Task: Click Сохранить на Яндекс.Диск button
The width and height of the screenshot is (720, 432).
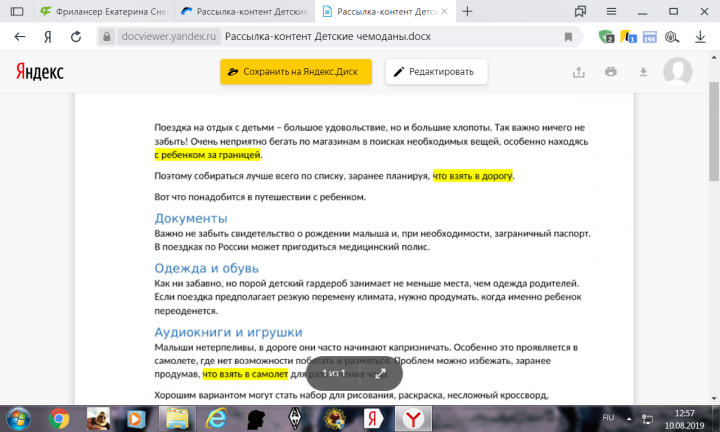Action: point(296,72)
